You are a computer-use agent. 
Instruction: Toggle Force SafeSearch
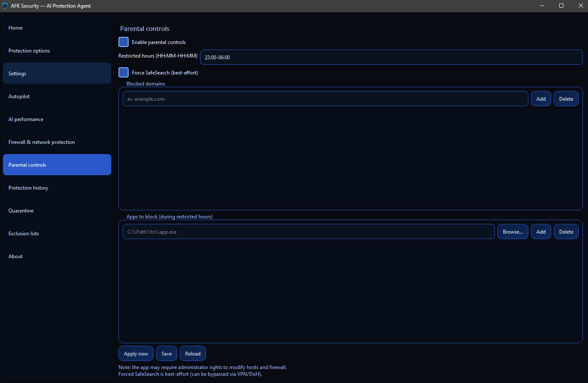(123, 72)
